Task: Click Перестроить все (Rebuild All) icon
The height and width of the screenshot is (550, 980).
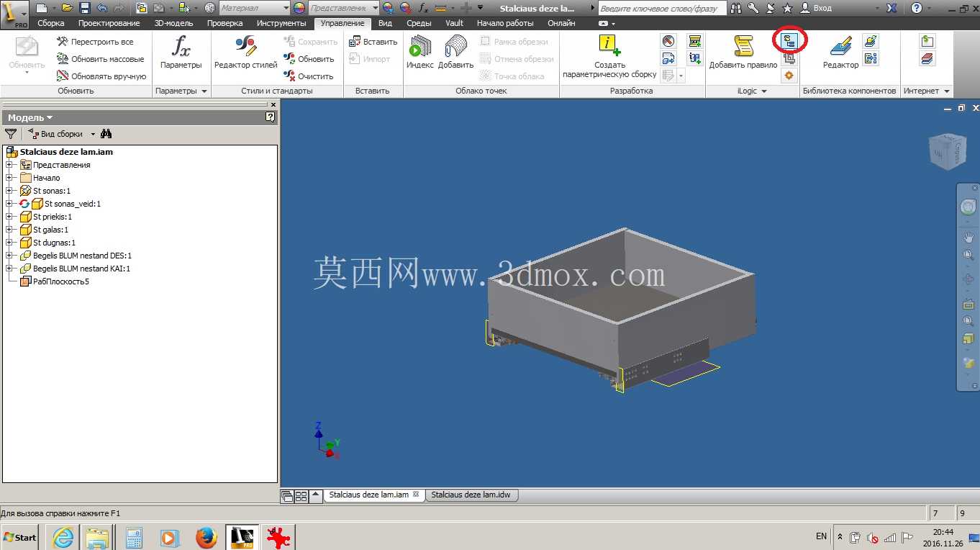Action: [x=63, y=42]
